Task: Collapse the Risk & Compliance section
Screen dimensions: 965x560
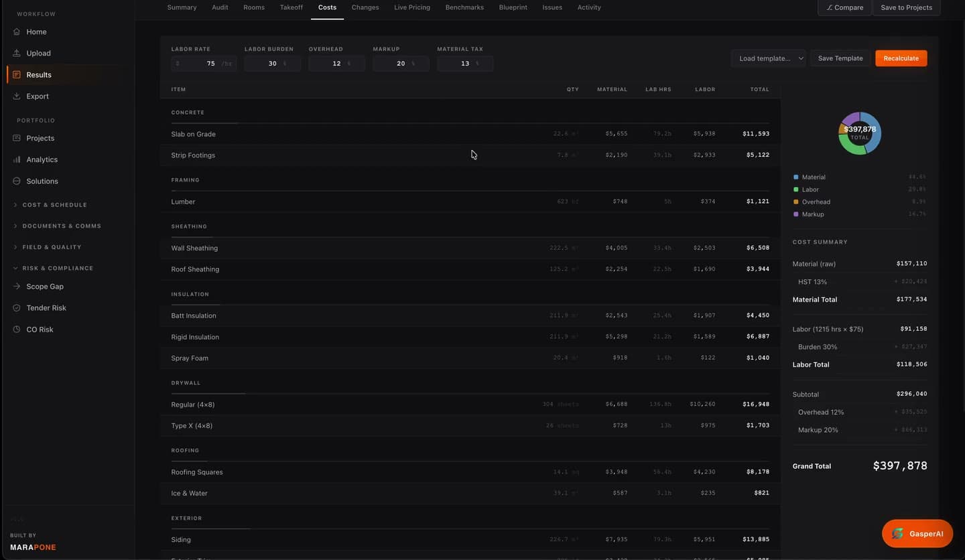Action: click(x=53, y=268)
